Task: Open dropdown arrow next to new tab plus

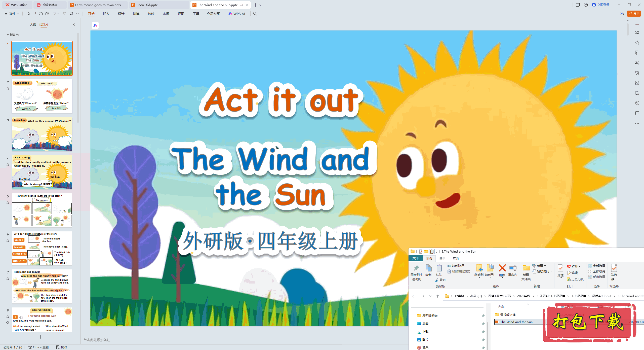Action: click(260, 5)
